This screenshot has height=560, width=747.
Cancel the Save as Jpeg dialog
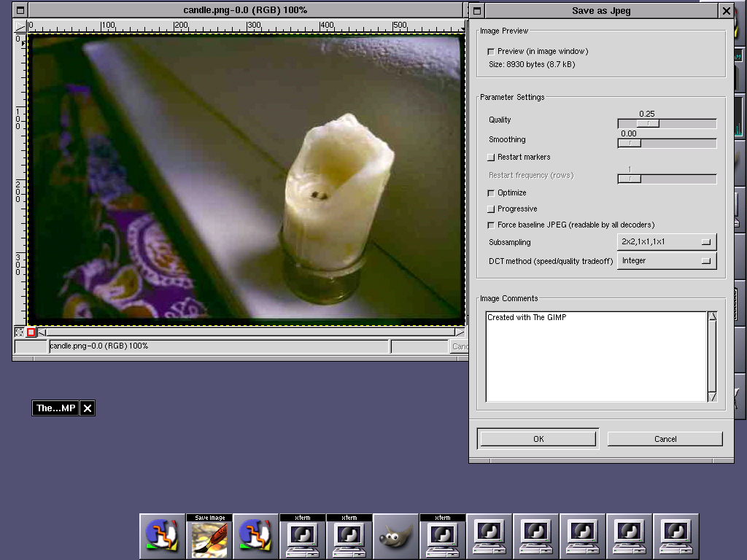point(665,439)
